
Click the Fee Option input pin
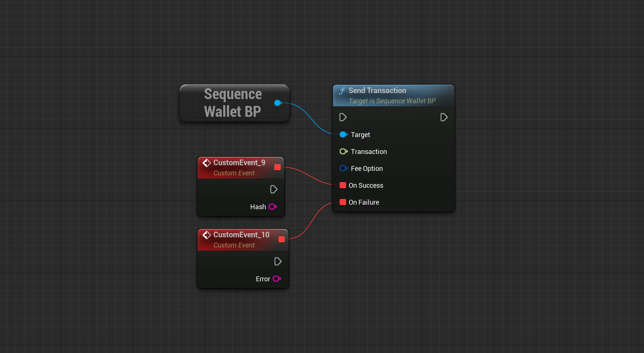[x=343, y=168]
